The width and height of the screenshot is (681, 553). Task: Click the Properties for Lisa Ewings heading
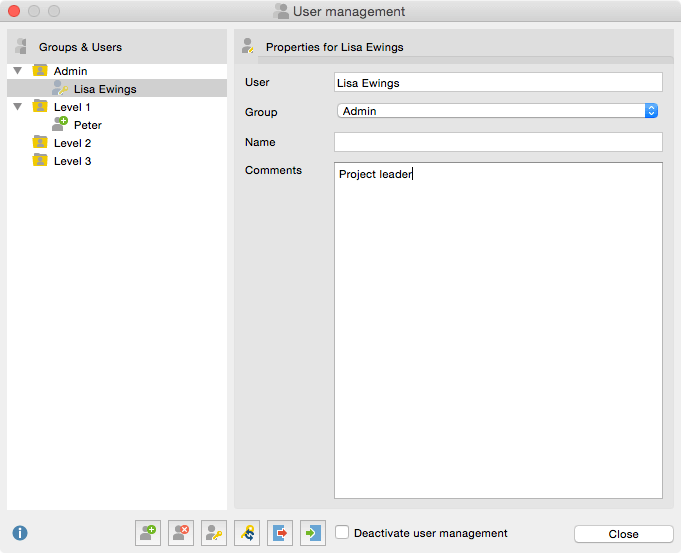click(x=334, y=47)
